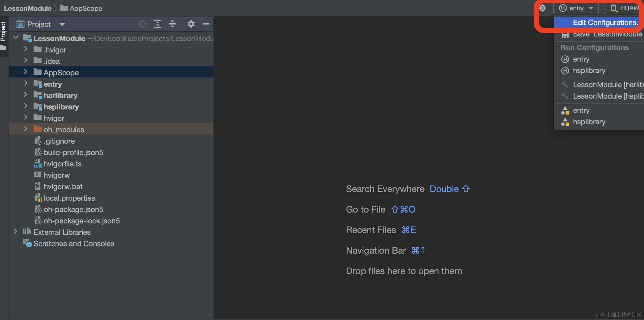Open Project panel settings gear
The height and width of the screenshot is (320, 644).
(x=191, y=24)
